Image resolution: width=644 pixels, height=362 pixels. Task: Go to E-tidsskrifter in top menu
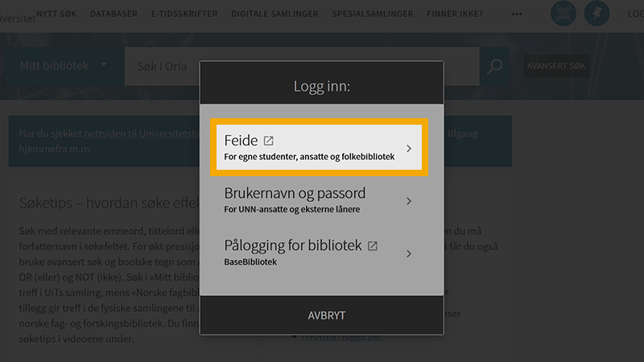[x=184, y=14]
